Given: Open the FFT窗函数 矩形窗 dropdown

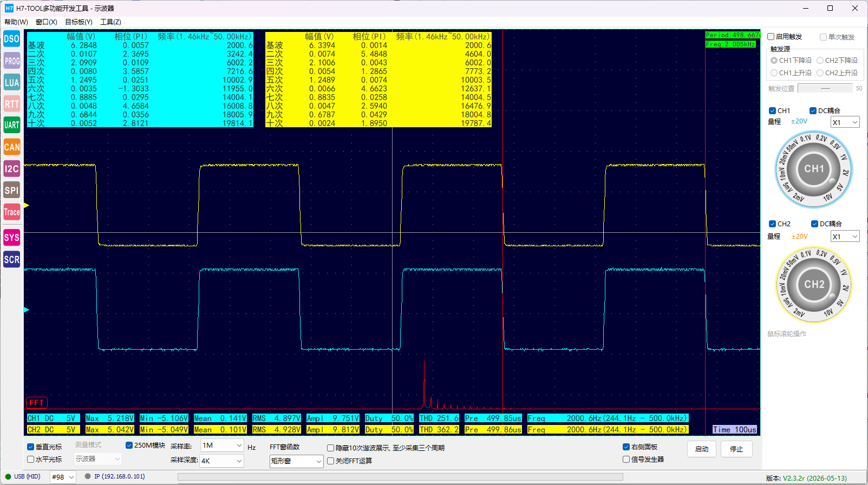Looking at the screenshot, I should pyautogui.click(x=297, y=461).
